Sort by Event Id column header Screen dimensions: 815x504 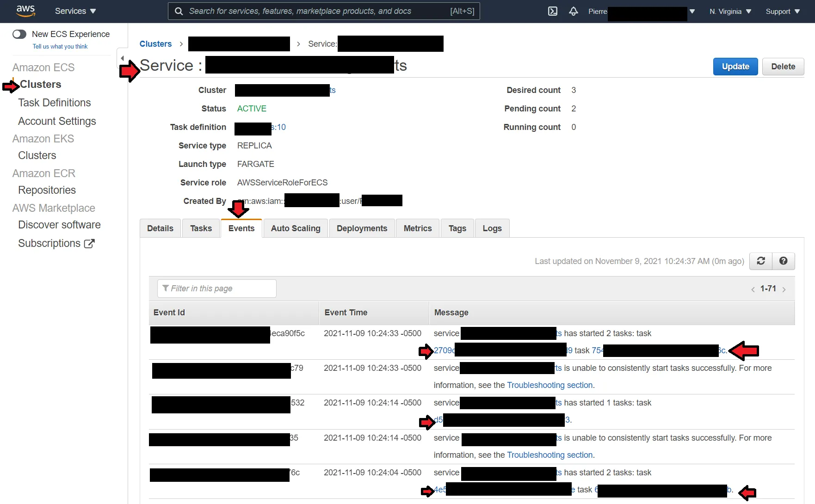234,313
